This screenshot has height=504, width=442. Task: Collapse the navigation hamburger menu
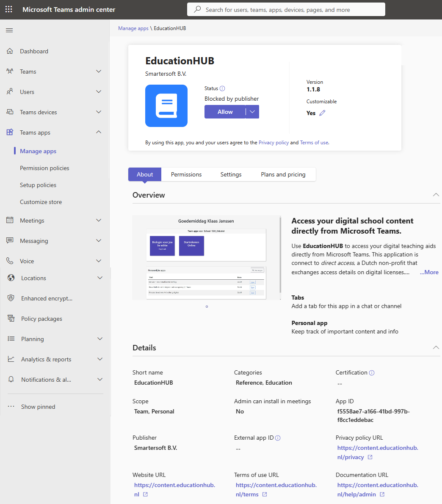click(x=9, y=30)
